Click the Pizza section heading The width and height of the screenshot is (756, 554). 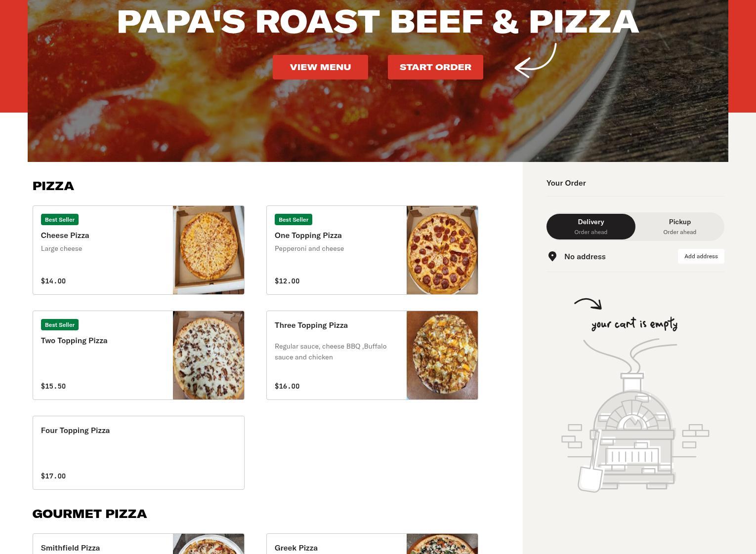click(x=53, y=186)
